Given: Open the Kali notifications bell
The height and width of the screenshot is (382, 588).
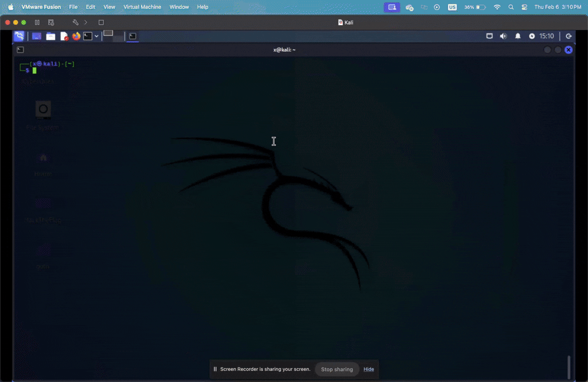Looking at the screenshot, I should tap(517, 36).
